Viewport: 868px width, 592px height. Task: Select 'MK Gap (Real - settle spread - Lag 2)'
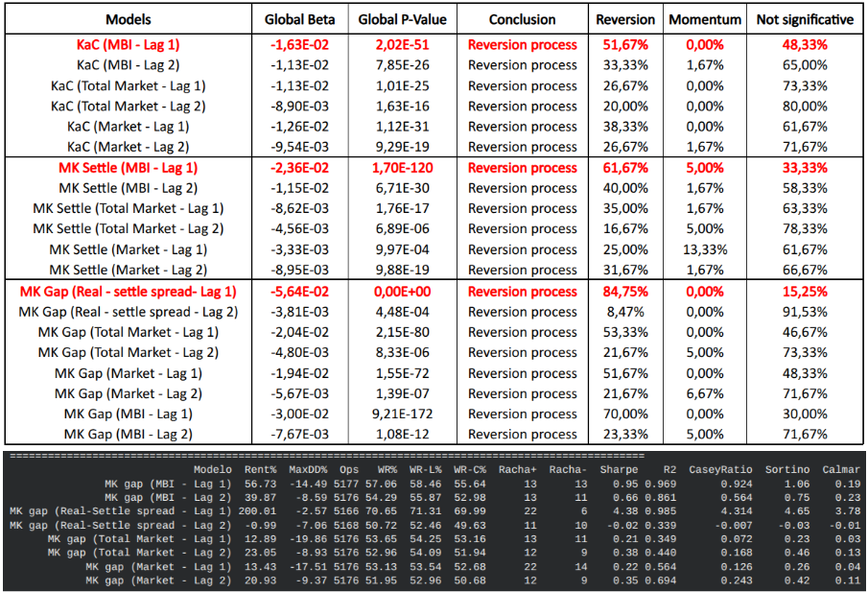129,313
